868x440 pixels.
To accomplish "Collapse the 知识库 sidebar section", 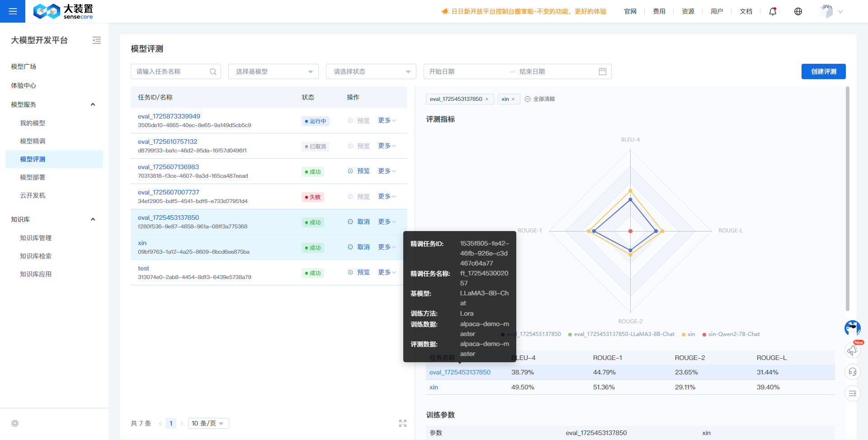I will coord(93,219).
